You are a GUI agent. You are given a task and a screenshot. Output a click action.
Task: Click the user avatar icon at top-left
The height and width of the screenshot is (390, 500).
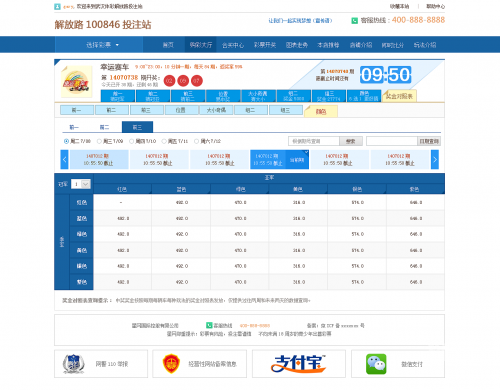click(57, 6)
